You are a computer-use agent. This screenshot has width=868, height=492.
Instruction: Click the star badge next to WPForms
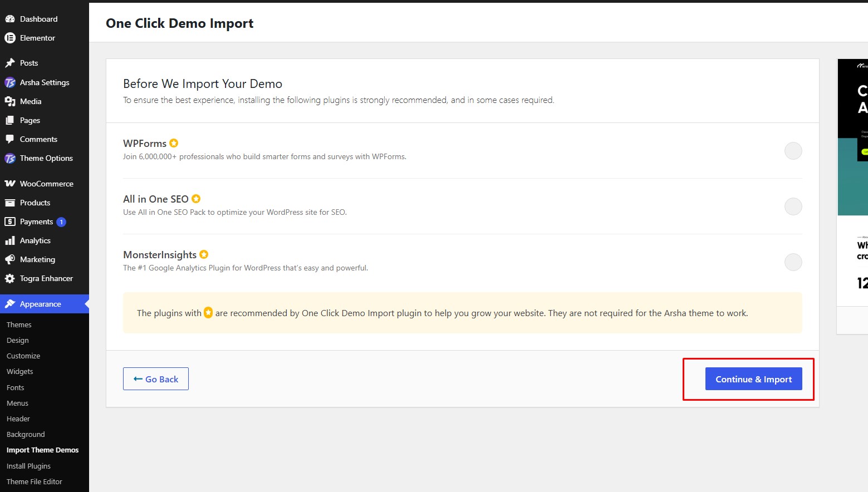click(174, 143)
